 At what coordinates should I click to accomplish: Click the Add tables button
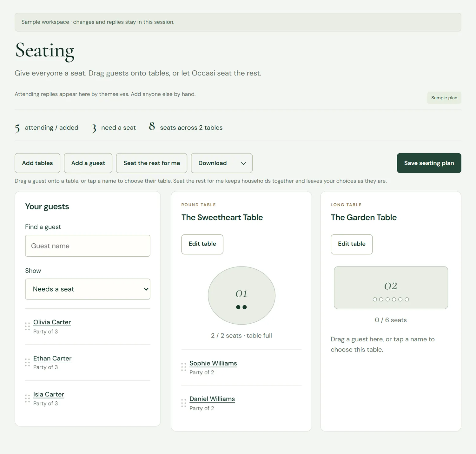tap(37, 163)
